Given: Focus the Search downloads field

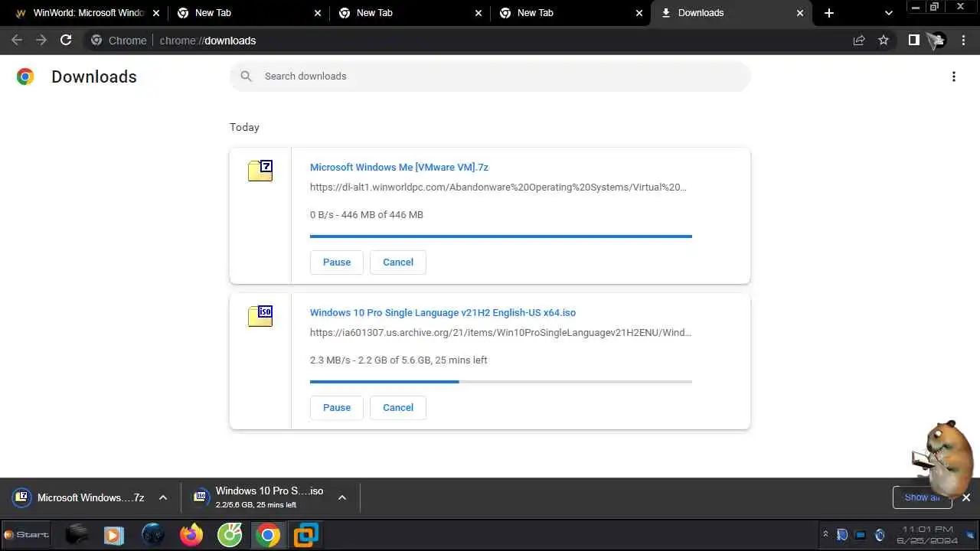Looking at the screenshot, I should tap(490, 76).
